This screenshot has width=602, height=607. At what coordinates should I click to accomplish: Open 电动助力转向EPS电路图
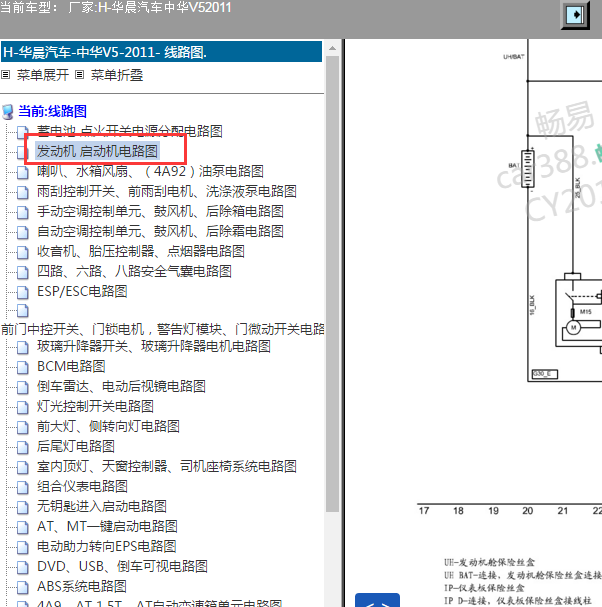(106, 547)
